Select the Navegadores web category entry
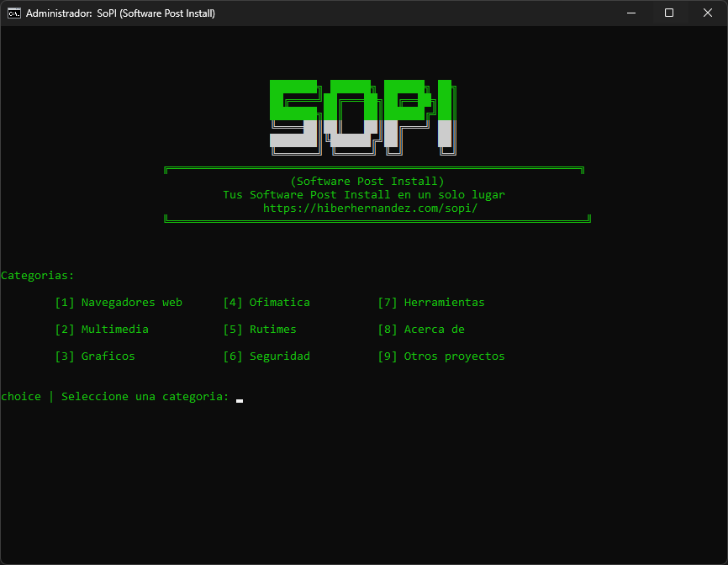The image size is (728, 565). click(x=119, y=303)
